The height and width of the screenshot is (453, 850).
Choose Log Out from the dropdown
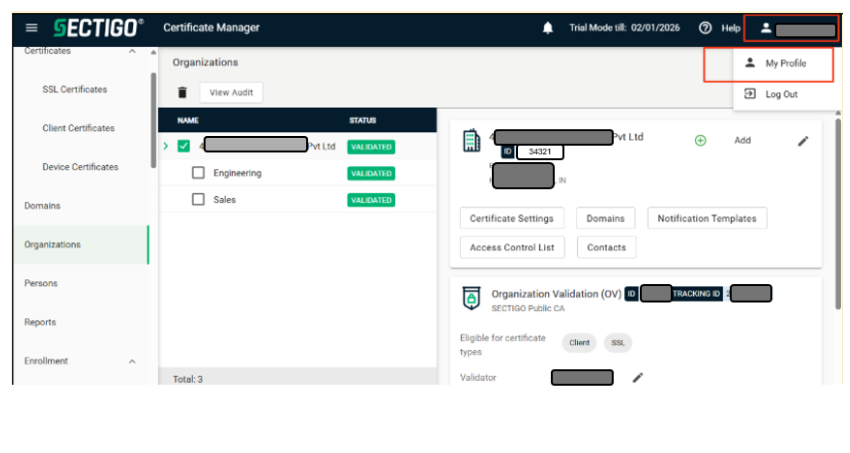pyautogui.click(x=780, y=94)
